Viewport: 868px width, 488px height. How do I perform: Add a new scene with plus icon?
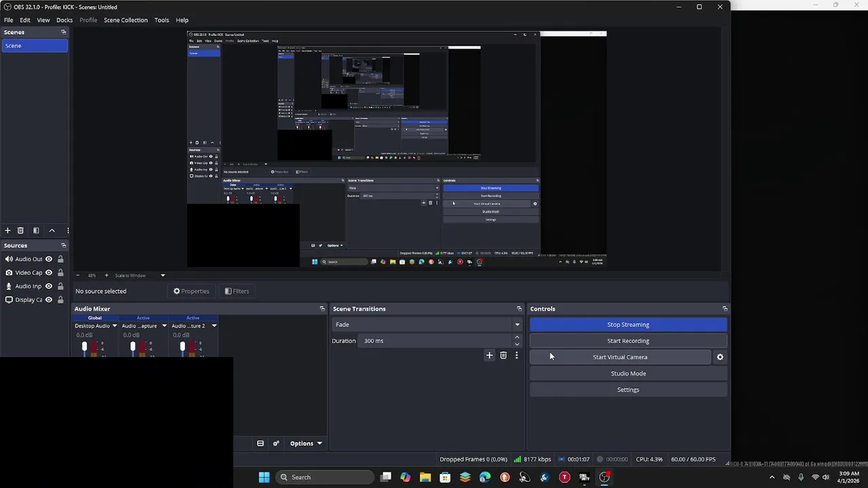click(7, 230)
